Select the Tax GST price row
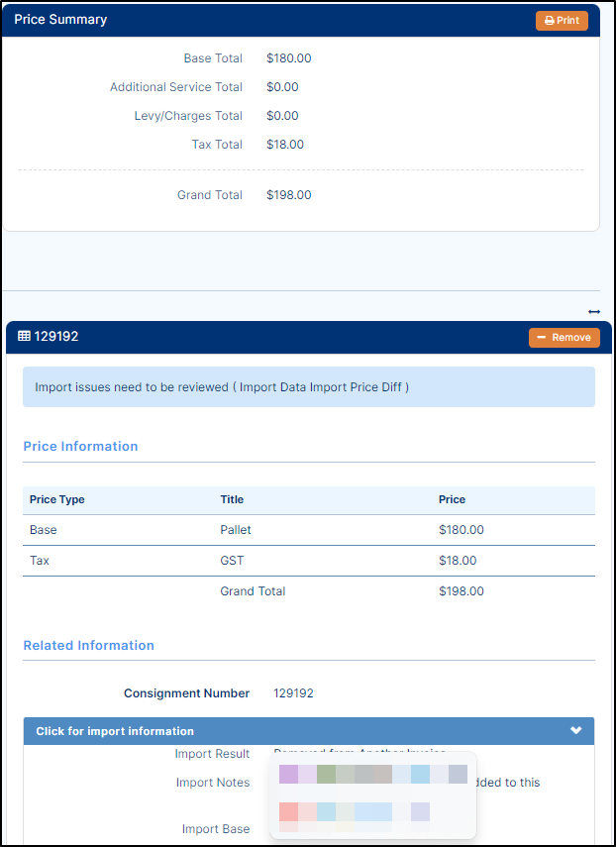The width and height of the screenshot is (616, 847). click(x=309, y=561)
